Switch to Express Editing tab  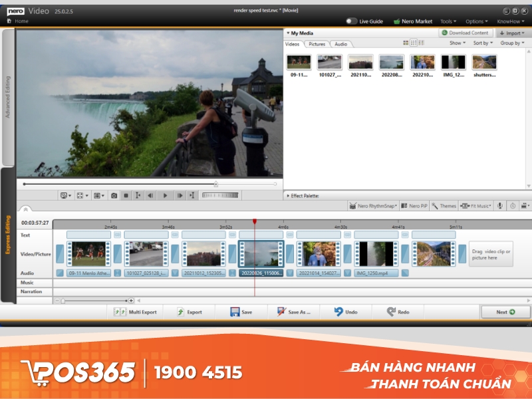coord(8,235)
